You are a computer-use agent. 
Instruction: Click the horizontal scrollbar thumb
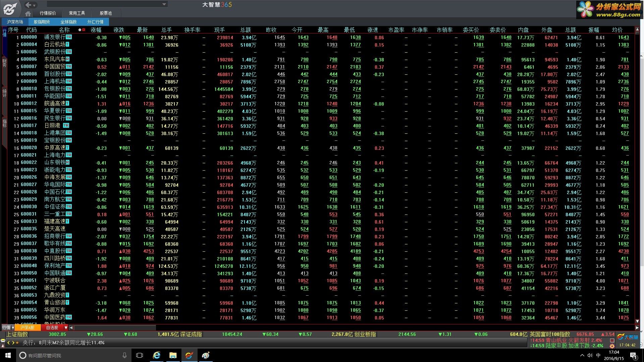[x=115, y=327]
